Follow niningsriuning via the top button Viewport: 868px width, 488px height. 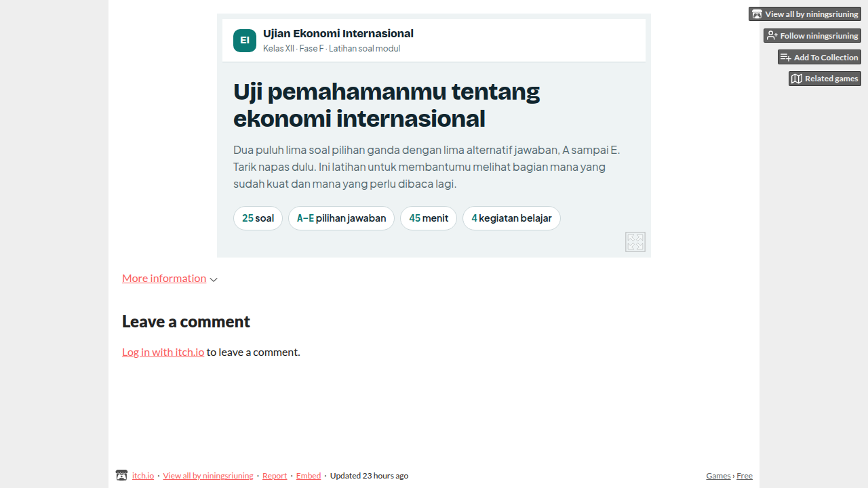(812, 36)
